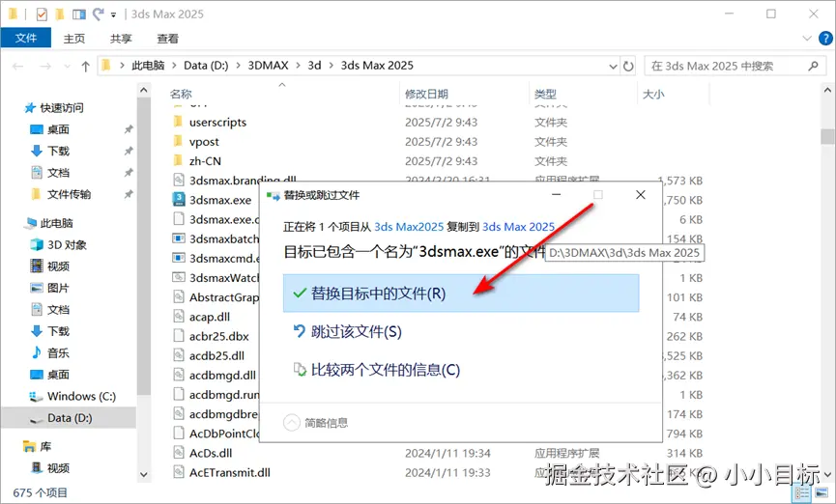The image size is (836, 504).
Task: Sort files by 大小 column
Action: click(x=653, y=95)
